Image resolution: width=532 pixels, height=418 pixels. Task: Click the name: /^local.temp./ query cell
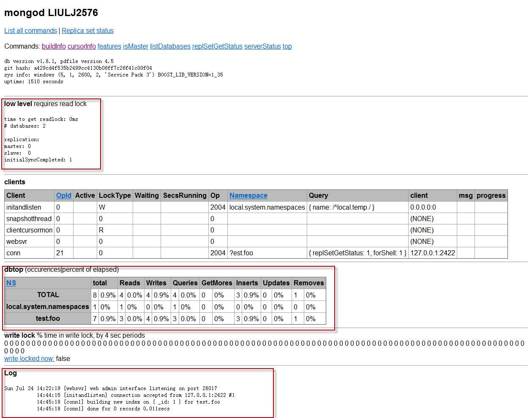[357, 207]
